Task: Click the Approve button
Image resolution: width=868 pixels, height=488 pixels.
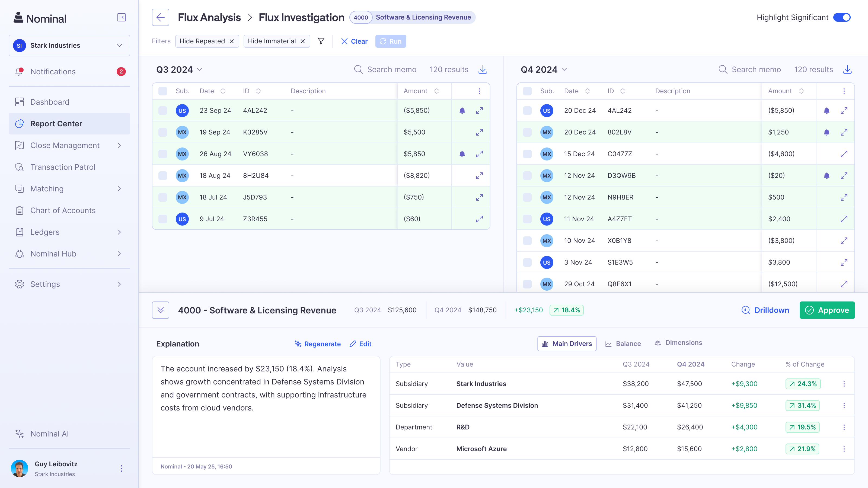Action: pyautogui.click(x=827, y=310)
